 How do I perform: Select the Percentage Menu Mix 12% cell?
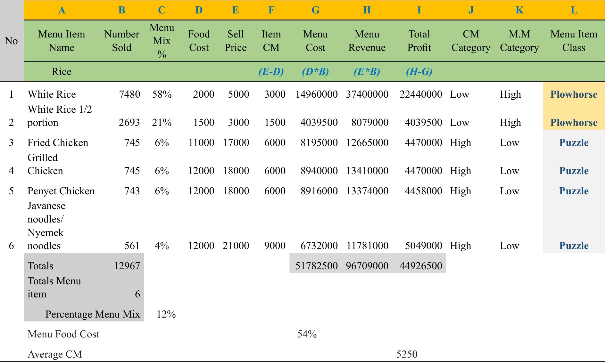tap(166, 314)
